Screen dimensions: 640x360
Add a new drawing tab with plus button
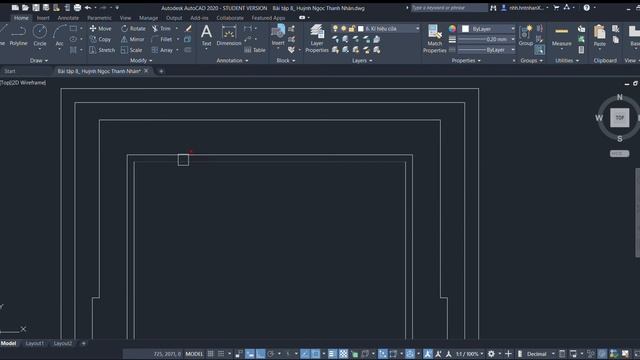coord(161,71)
